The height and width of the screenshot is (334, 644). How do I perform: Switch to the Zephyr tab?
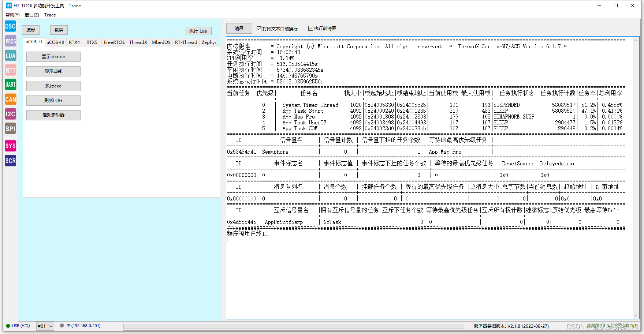[x=209, y=42]
